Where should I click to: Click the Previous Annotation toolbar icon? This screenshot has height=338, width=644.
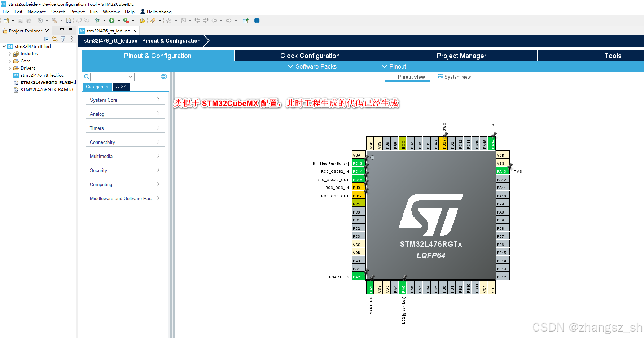coord(183,21)
